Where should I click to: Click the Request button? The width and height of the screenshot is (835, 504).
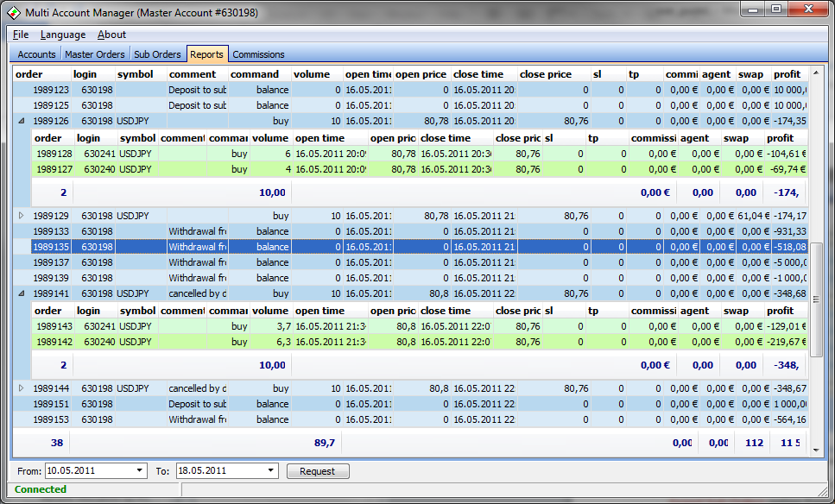[319, 470]
